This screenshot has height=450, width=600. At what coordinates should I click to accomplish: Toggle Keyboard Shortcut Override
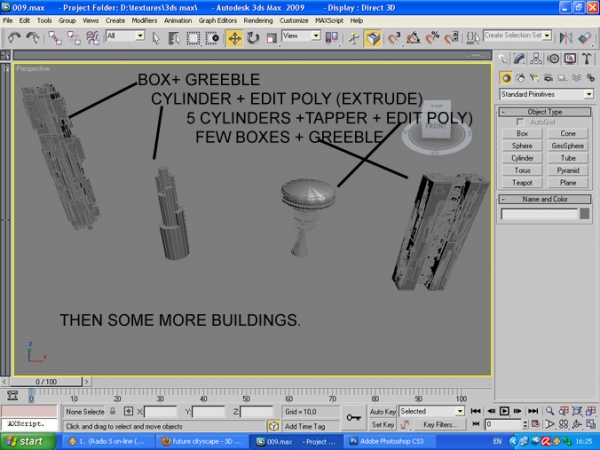point(373,38)
